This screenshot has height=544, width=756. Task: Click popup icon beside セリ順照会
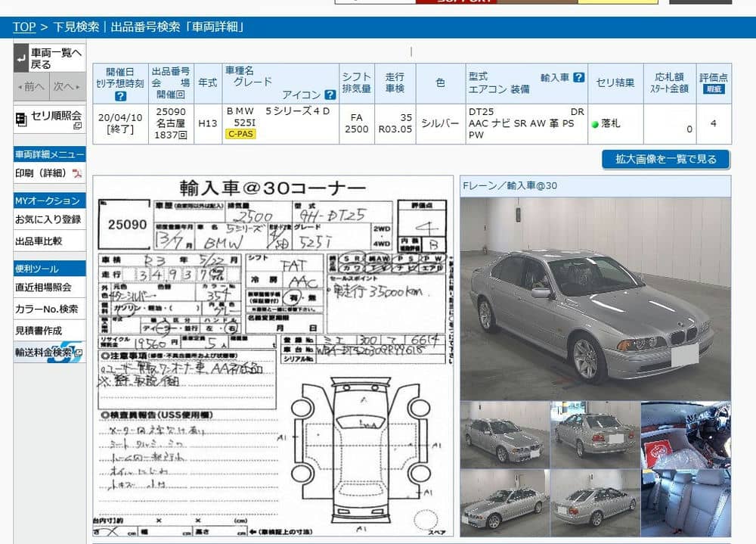77,126
